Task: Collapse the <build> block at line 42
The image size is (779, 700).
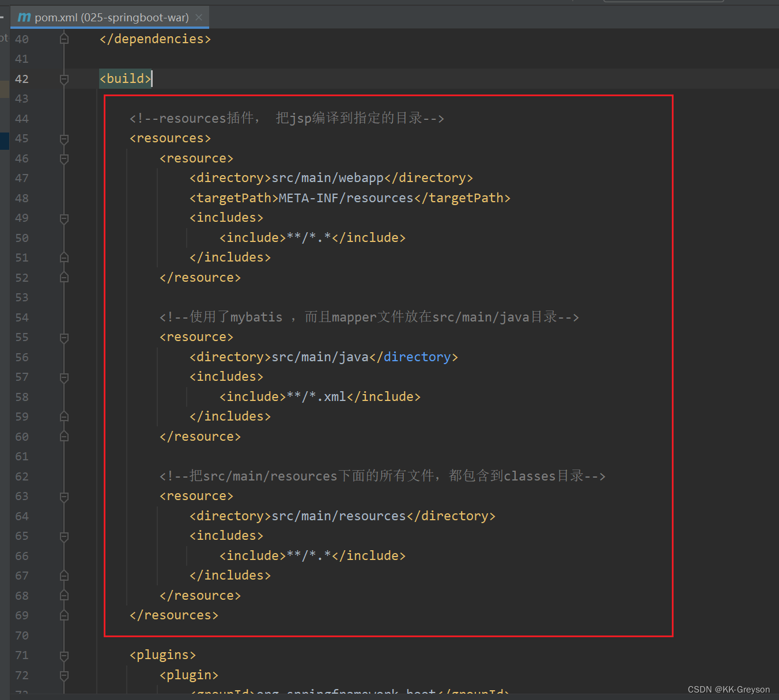Action: click(64, 79)
